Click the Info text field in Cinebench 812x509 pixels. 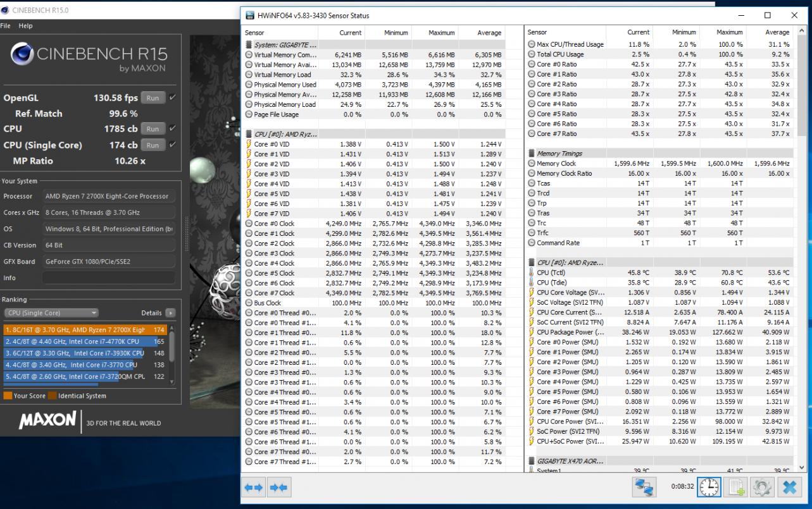coord(110,278)
